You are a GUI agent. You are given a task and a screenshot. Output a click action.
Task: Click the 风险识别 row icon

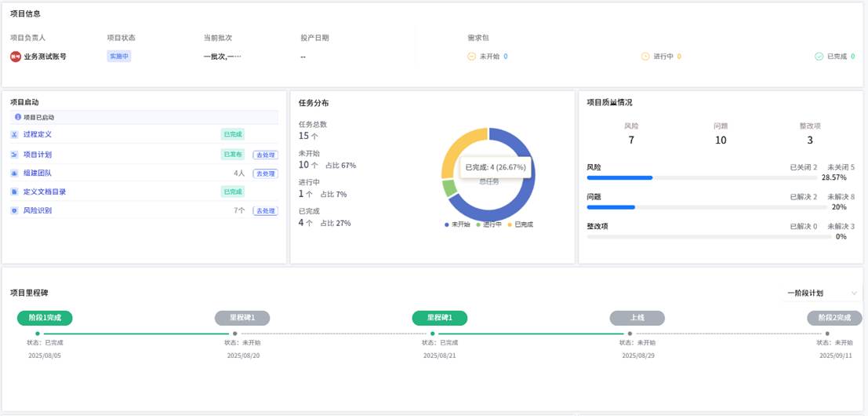tap(14, 211)
